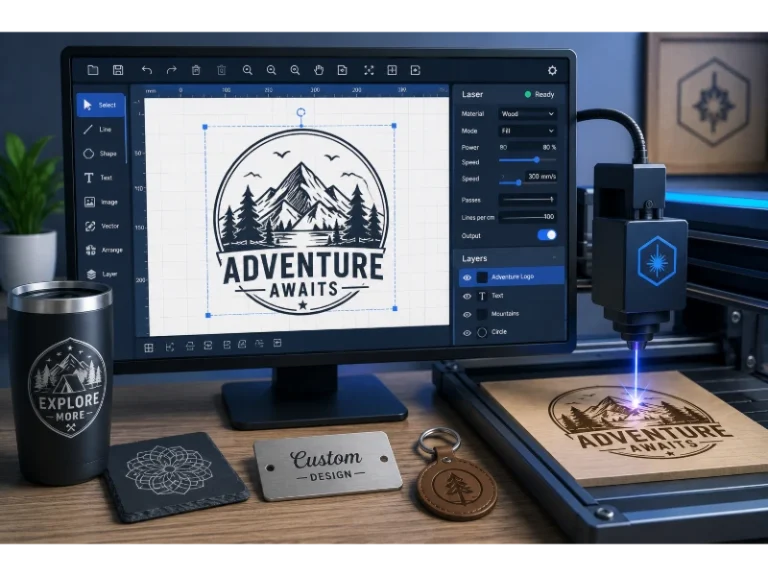Click the pencil edit icon below the canvas
This screenshot has height=576, width=768.
pyautogui.click(x=242, y=344)
